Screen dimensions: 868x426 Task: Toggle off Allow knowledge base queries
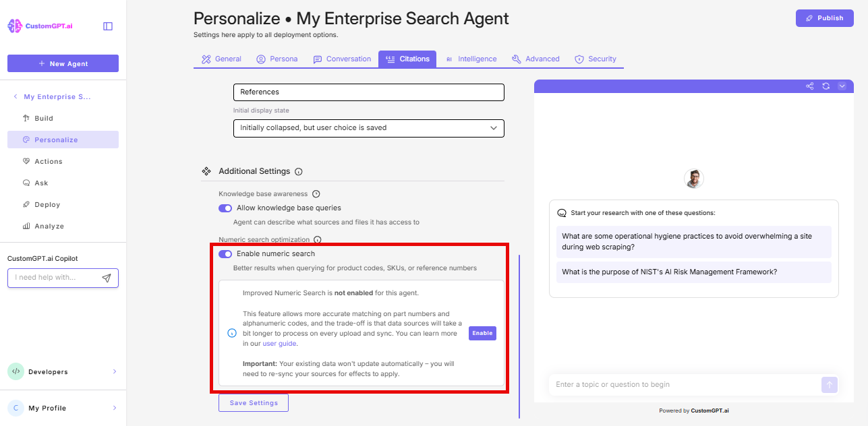[225, 208]
